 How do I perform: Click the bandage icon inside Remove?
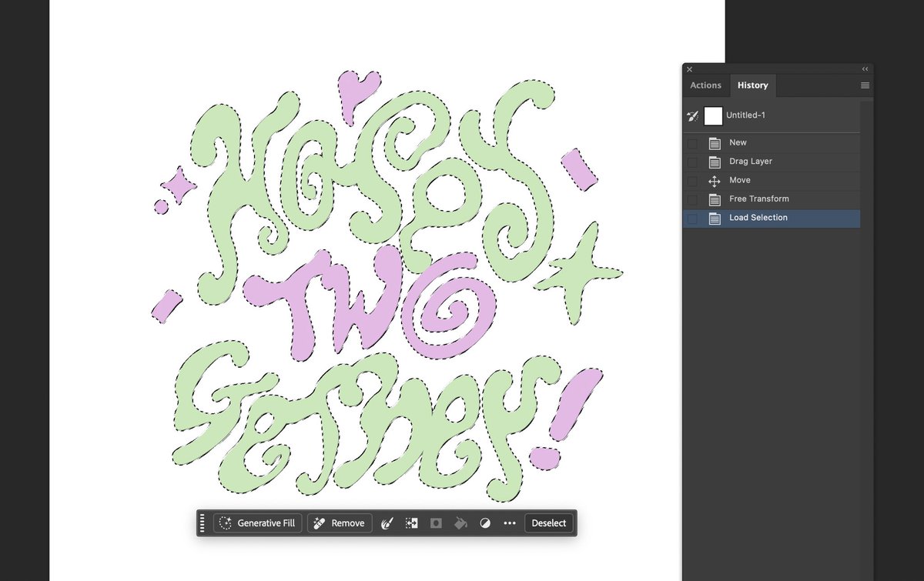coord(319,523)
